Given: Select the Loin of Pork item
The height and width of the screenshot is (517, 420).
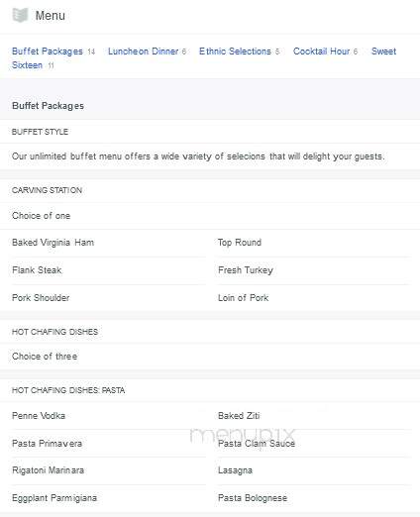Looking at the screenshot, I should [243, 298].
